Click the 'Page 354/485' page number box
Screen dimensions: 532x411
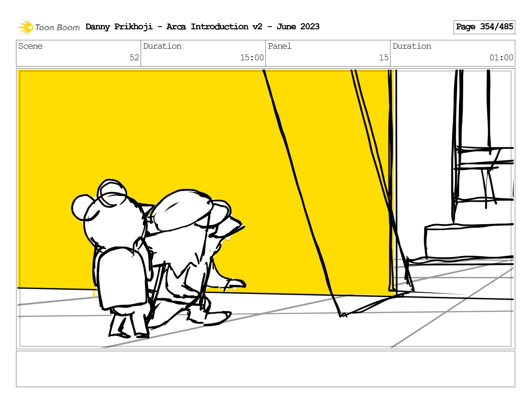click(484, 27)
